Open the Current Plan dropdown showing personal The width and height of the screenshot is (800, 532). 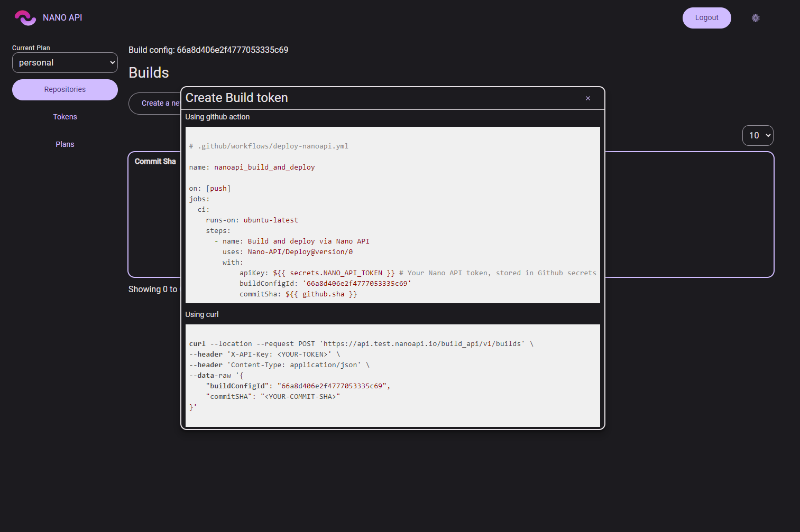coord(65,63)
